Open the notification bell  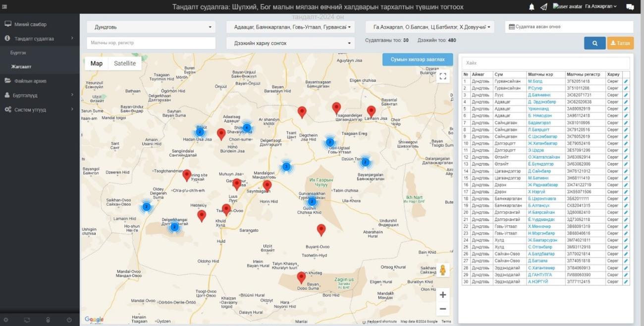coord(532,7)
